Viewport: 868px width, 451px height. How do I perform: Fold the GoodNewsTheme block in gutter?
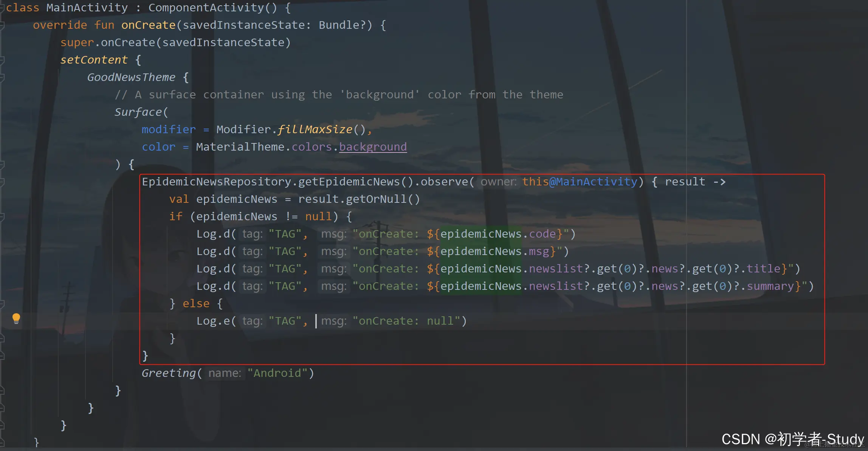click(2, 78)
